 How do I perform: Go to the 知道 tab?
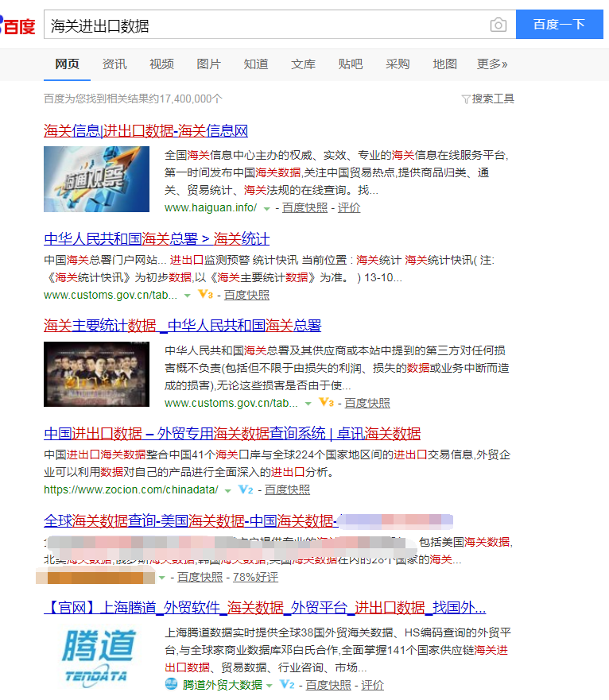256,64
